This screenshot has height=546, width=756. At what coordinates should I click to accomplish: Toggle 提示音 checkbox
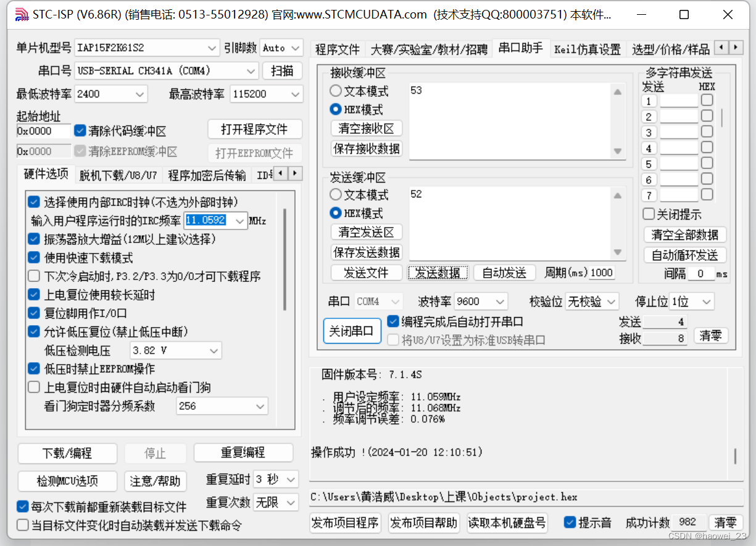point(570,523)
